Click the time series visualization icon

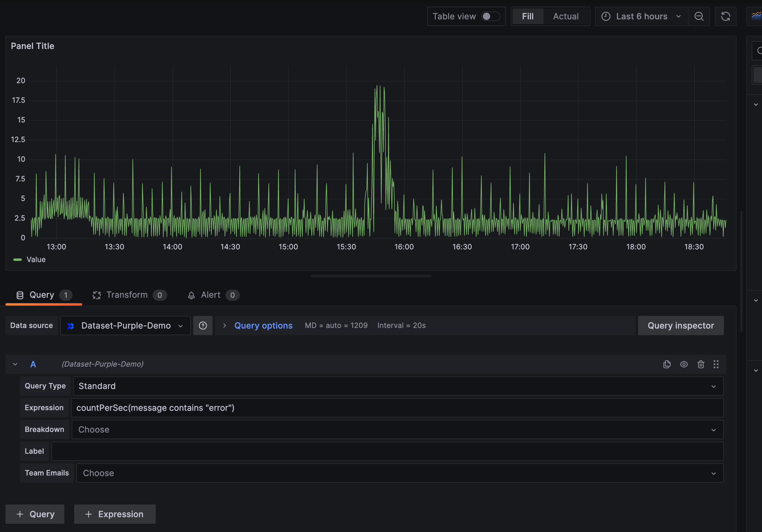pyautogui.click(x=757, y=16)
